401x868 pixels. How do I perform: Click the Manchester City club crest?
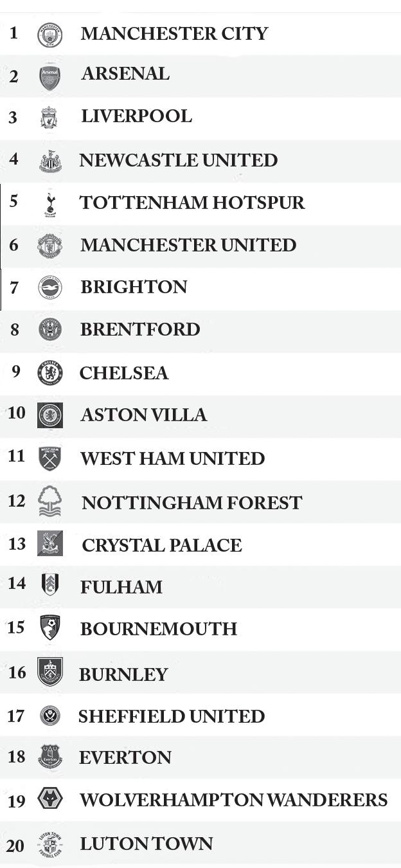coord(49,35)
